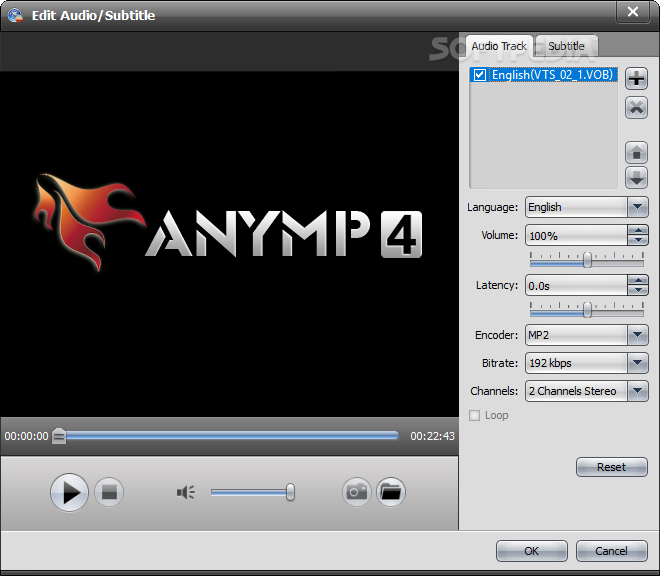Add a new audio track with the plus button
Viewport: 660px width, 576px height.
pyautogui.click(x=636, y=79)
